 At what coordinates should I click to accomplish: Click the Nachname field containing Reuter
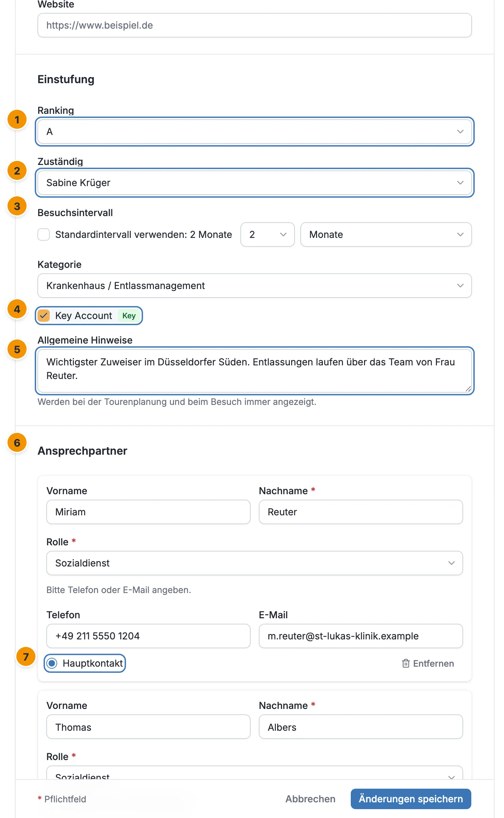361,512
